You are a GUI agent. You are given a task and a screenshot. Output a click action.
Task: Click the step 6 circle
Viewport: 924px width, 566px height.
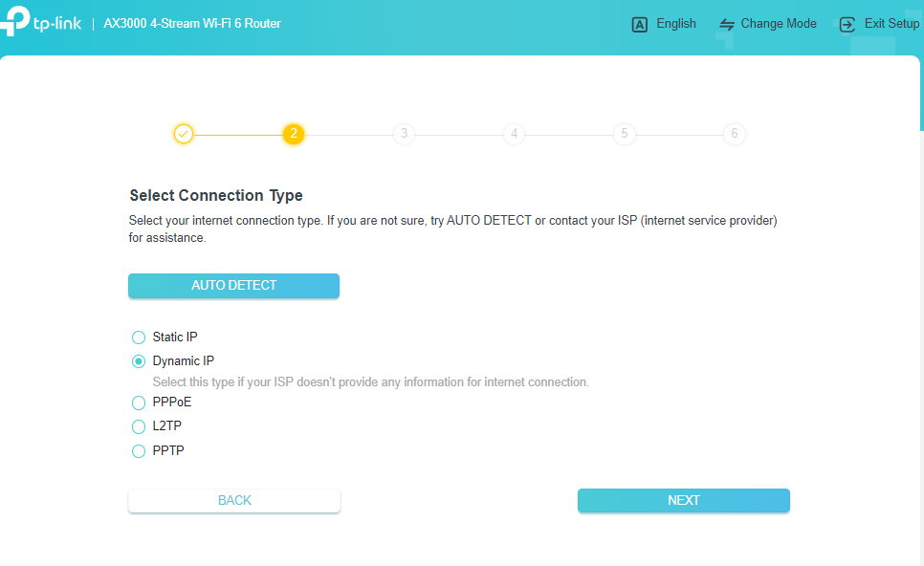coord(735,134)
